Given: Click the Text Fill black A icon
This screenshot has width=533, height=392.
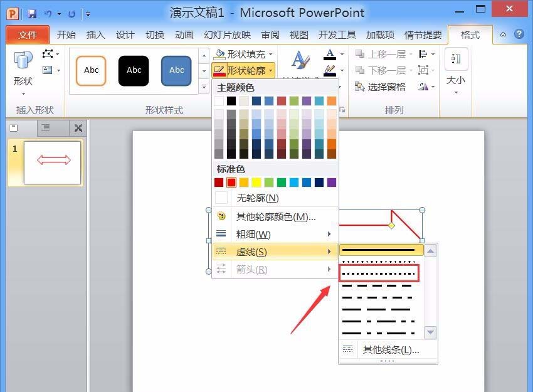Looking at the screenshot, I should click(329, 53).
